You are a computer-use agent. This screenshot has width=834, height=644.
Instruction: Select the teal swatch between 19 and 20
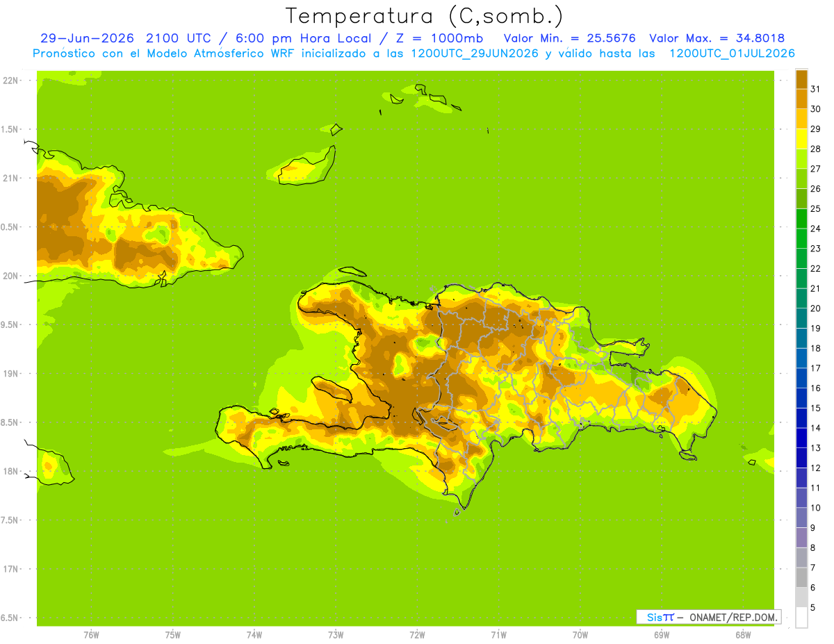coord(801,318)
